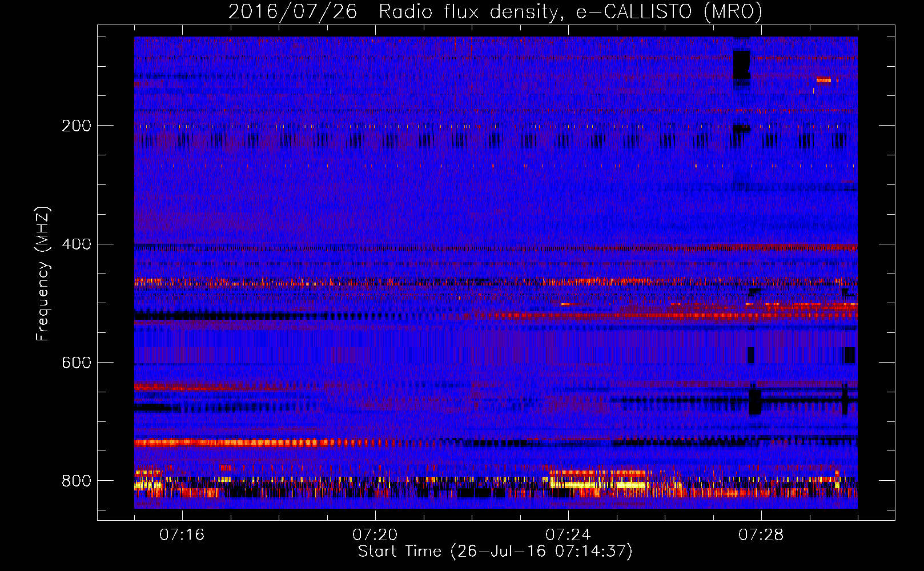The height and width of the screenshot is (571, 924).
Task: Click the '07:28' time tick label
Action: [x=761, y=535]
